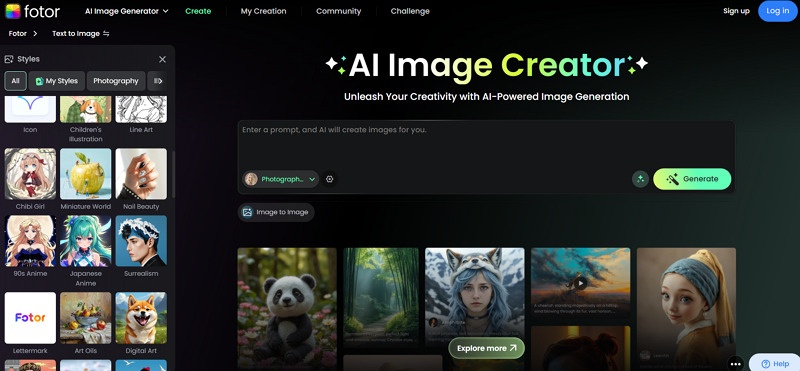Click the sparkle prompt enhance icon
The height and width of the screenshot is (371, 800).
640,179
